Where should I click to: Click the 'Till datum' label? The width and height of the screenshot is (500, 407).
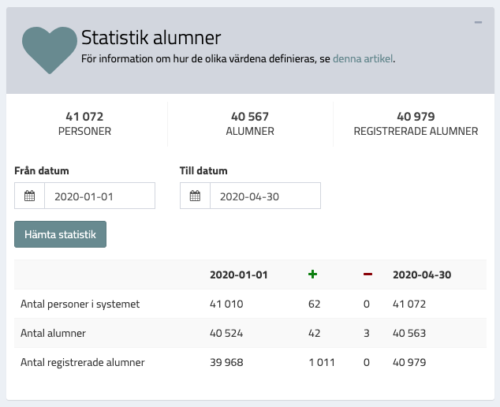204,171
